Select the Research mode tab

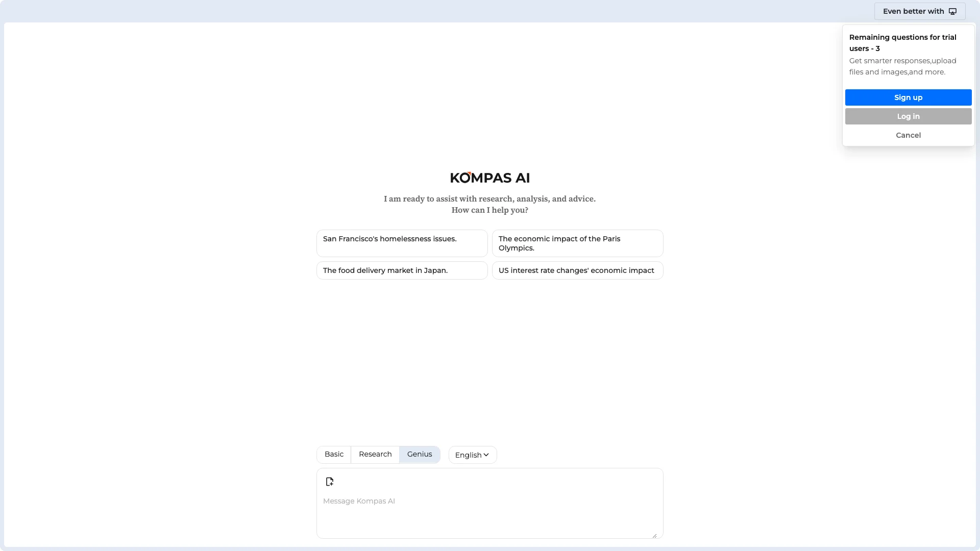375,454
